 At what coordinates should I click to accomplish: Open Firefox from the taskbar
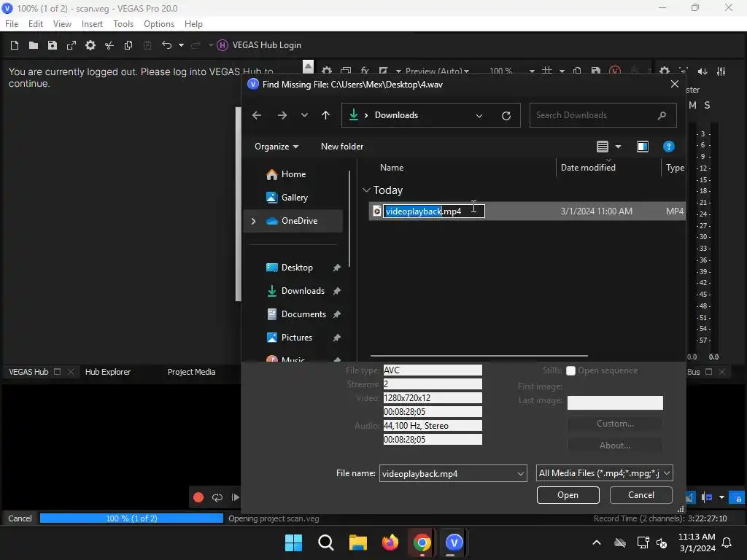click(390, 542)
